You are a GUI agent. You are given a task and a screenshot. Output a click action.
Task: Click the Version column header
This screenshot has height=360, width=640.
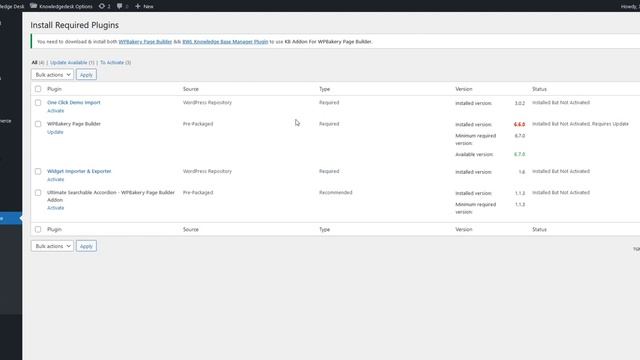pos(464,89)
